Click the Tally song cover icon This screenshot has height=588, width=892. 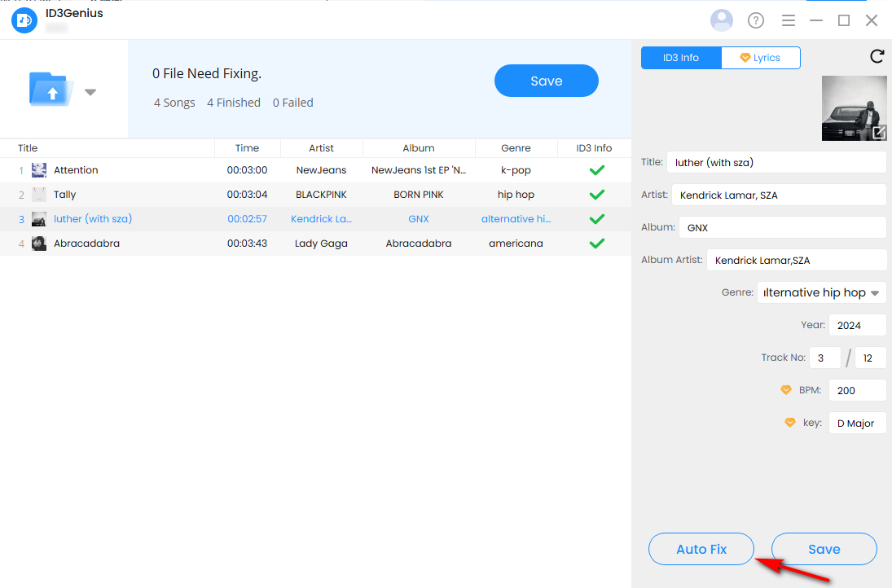click(38, 195)
